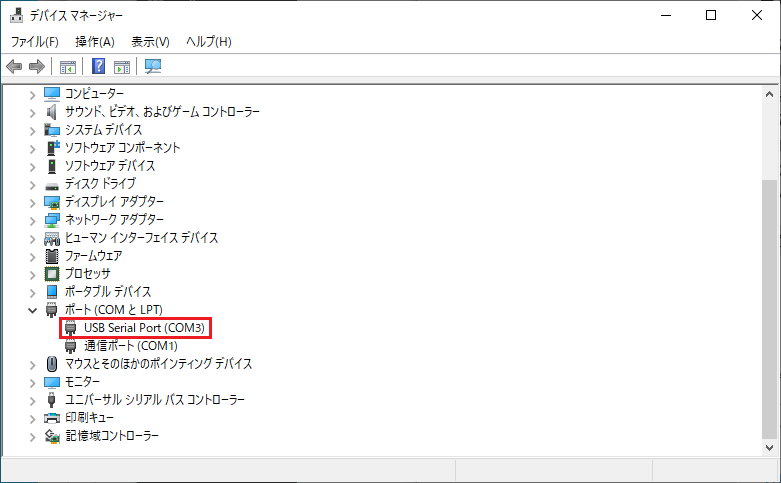Expand the サウンド、ビデオ、およびゲーム コントローラー node
This screenshot has width=781, height=483.
pos(32,113)
